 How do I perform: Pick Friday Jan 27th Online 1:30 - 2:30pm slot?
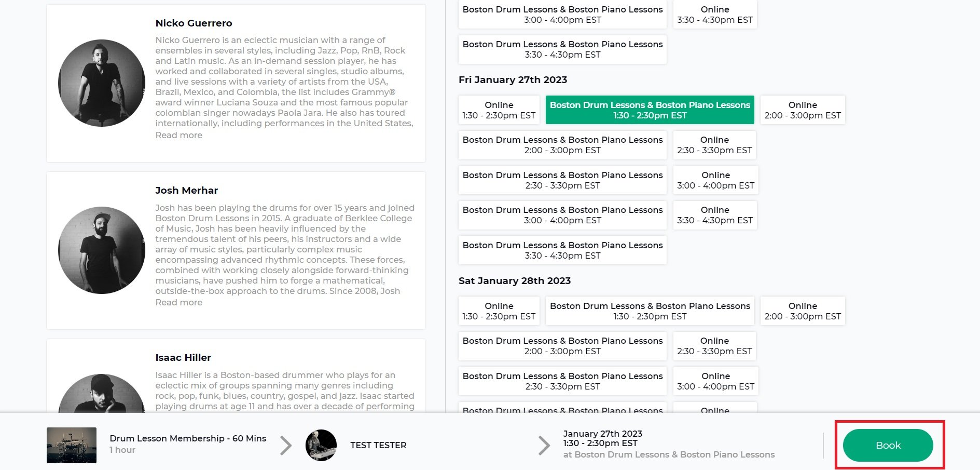pyautogui.click(x=499, y=110)
